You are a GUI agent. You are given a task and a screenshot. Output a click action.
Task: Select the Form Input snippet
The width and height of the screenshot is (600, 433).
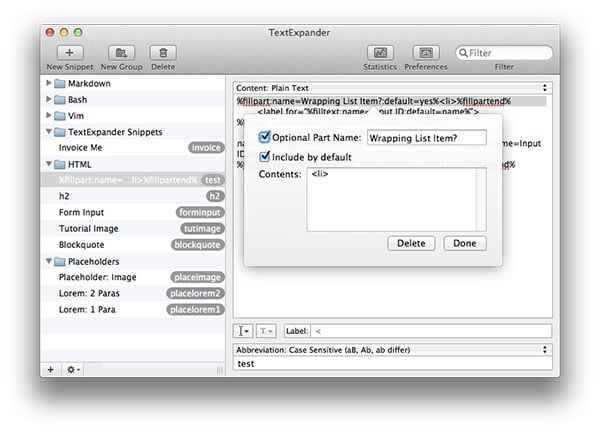click(81, 212)
